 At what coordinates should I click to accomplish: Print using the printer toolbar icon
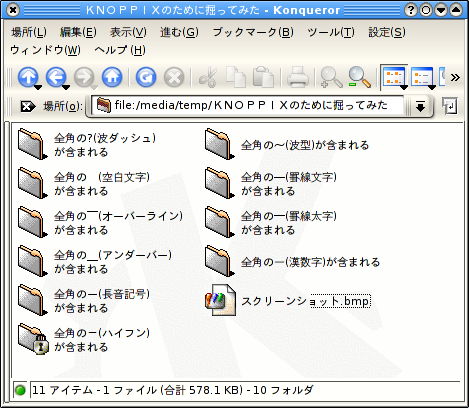tap(298, 77)
